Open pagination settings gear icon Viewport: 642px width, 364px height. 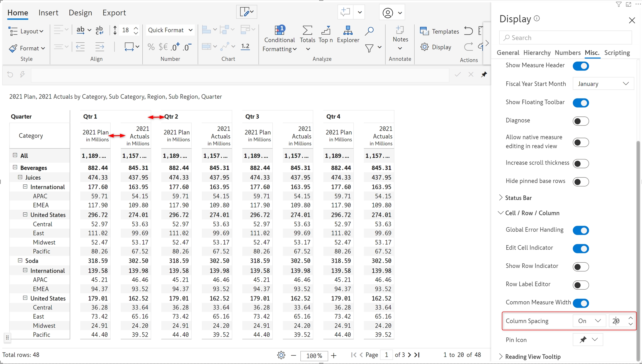281,355
